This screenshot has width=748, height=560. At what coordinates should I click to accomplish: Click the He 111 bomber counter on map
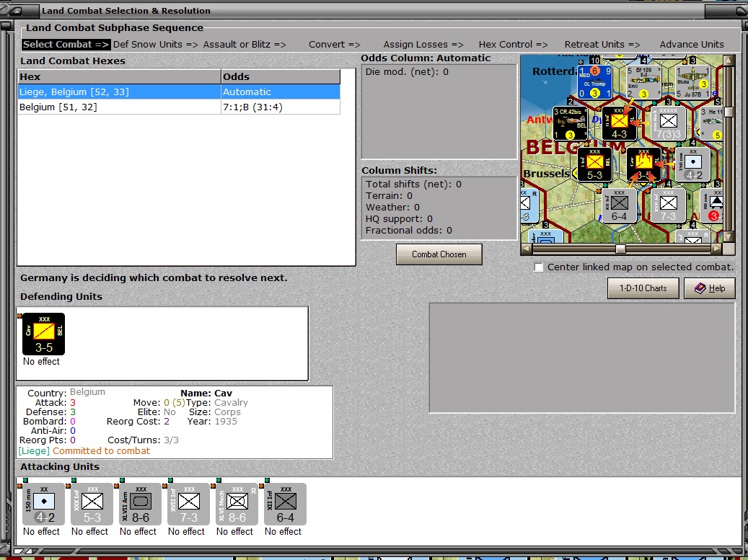click(710, 123)
